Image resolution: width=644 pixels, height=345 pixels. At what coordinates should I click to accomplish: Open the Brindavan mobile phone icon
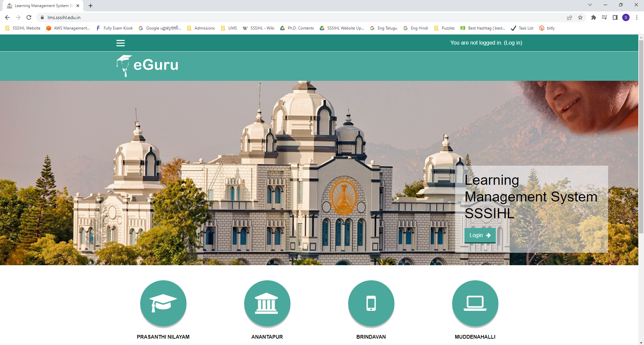point(371,303)
